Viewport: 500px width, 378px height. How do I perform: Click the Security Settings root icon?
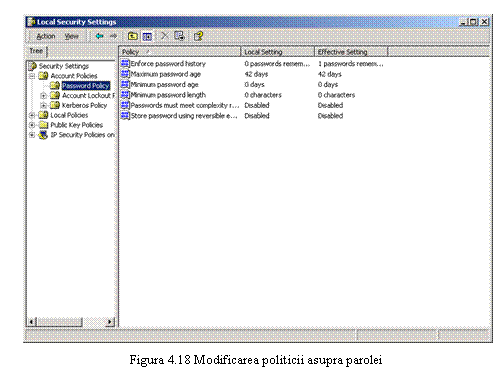pos(32,66)
